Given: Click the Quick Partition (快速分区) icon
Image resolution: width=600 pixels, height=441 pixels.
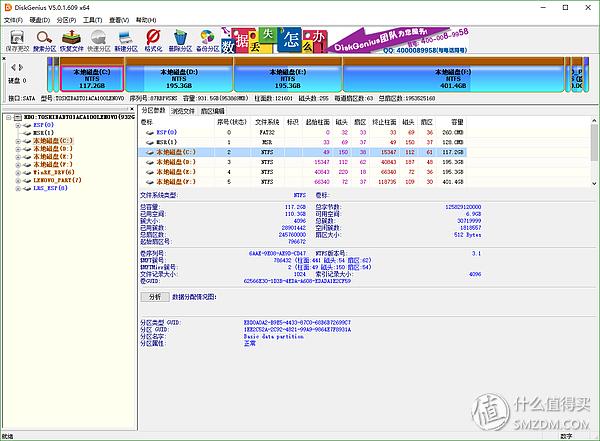Looking at the screenshot, I should point(99,40).
